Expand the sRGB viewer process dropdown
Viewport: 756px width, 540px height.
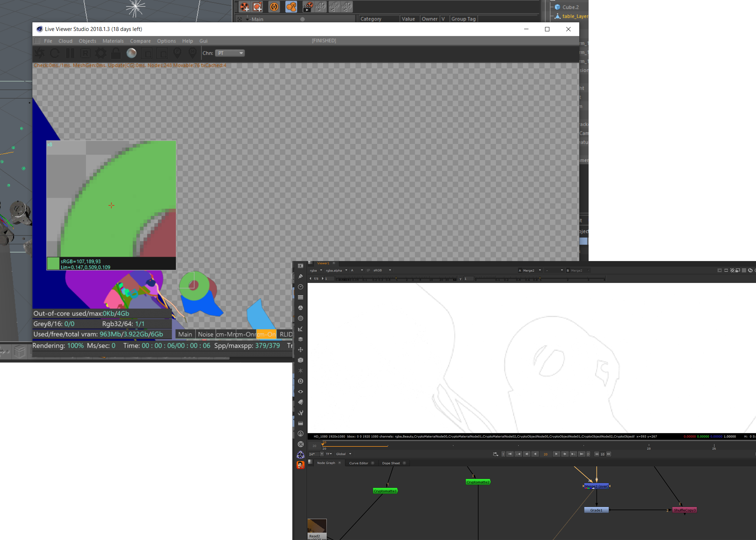tap(382, 270)
